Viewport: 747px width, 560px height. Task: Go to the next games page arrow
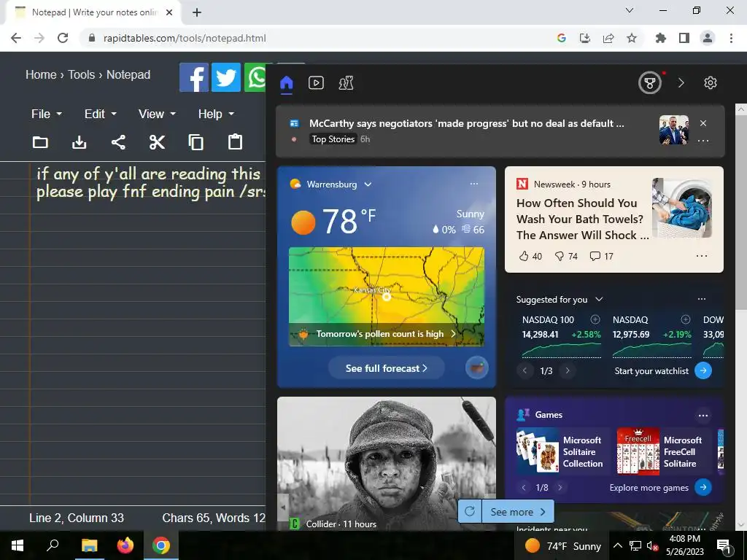[560, 487]
